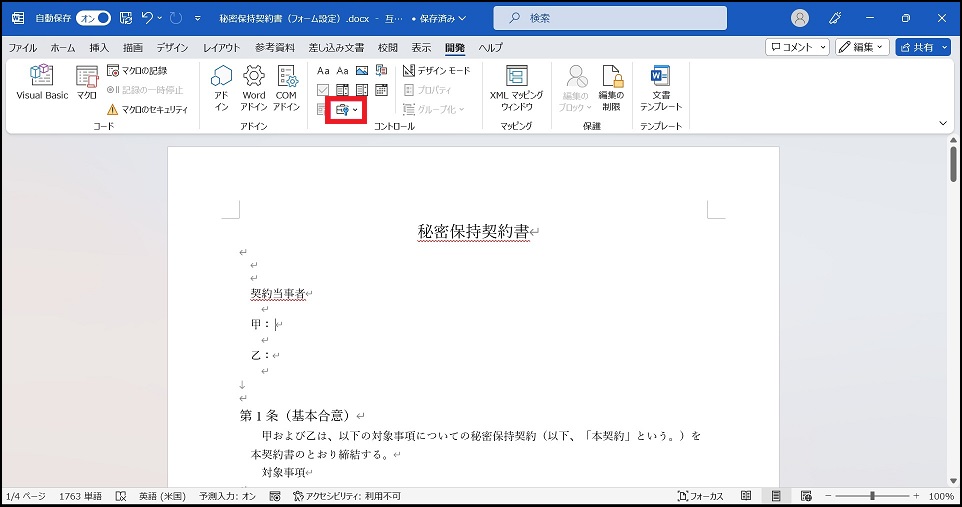Zoom in with plus button
Image resolution: width=962 pixels, height=507 pixels.
click(916, 496)
